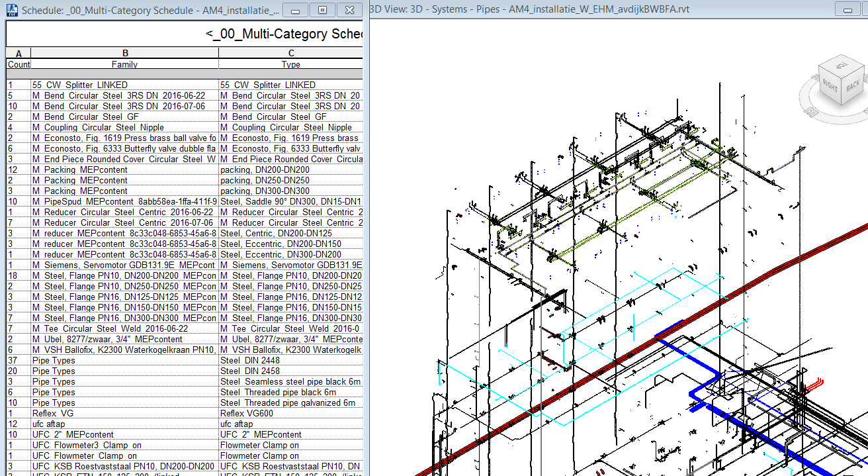868x476 pixels.
Task: Select Type cell Steel_Threaded pipe galvanized 6m
Action: point(291,403)
